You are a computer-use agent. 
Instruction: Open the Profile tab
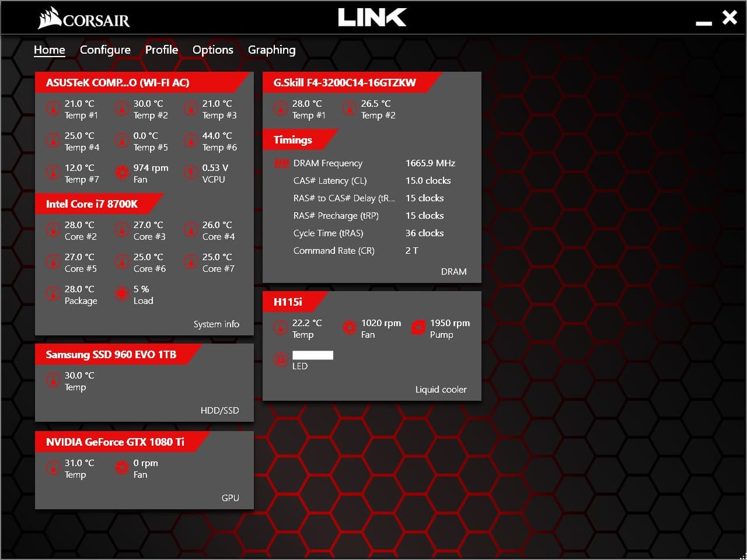pyautogui.click(x=162, y=50)
